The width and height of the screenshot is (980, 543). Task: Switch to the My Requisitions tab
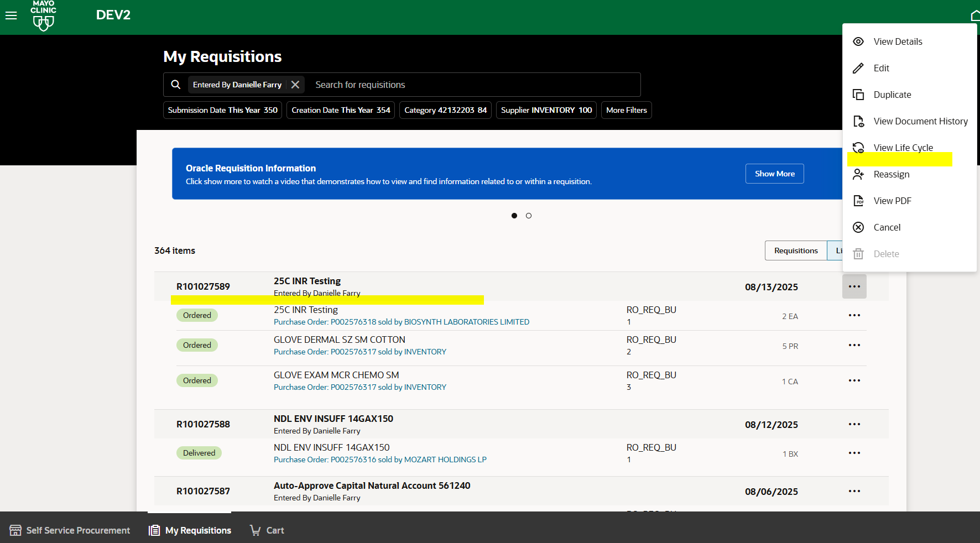[190, 530]
